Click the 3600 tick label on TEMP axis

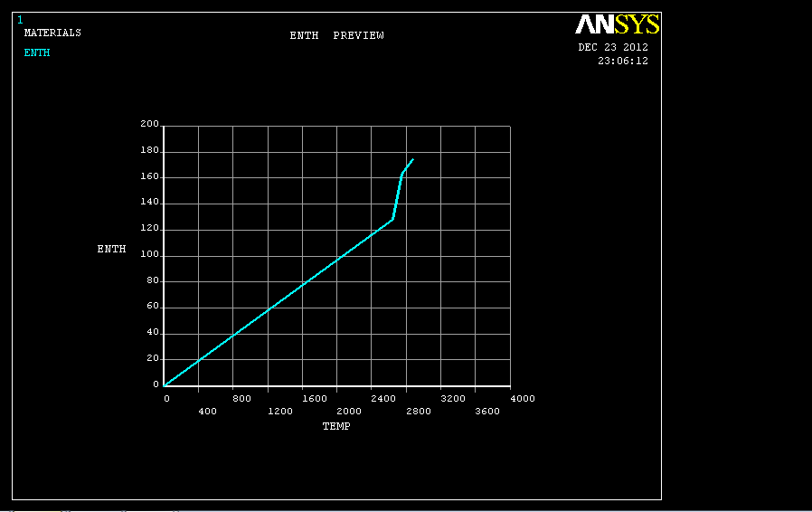tap(487, 411)
